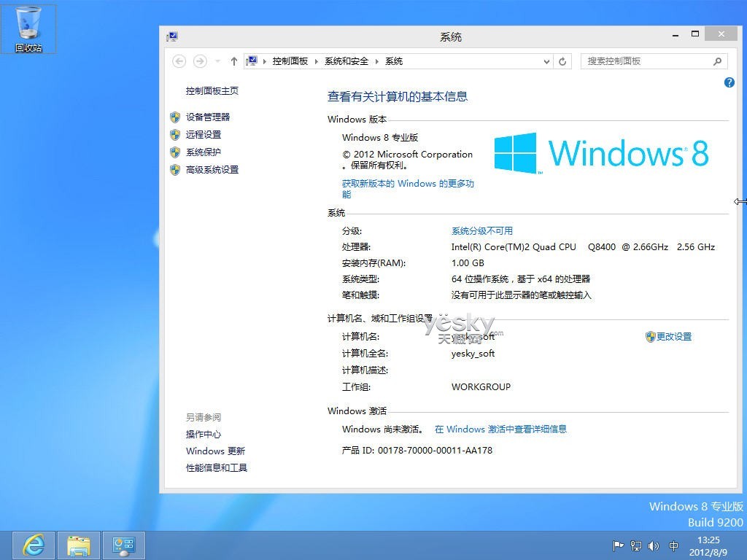Click 获取新版本的 Windows 的更多功能 link
Viewport: 747px width, 560px height.
[408, 189]
